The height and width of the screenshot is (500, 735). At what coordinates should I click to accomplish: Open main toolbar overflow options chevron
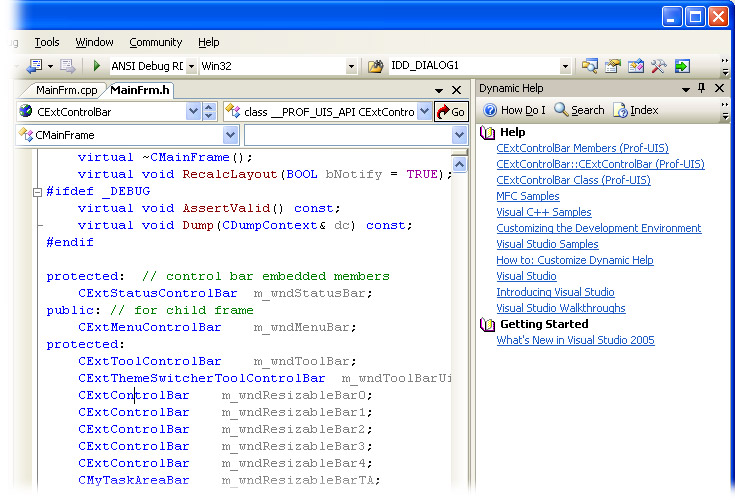point(725,66)
